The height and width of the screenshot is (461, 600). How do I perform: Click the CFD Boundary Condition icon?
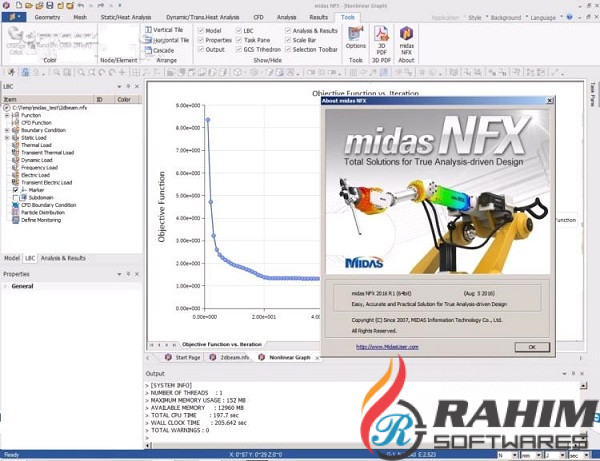coord(16,205)
